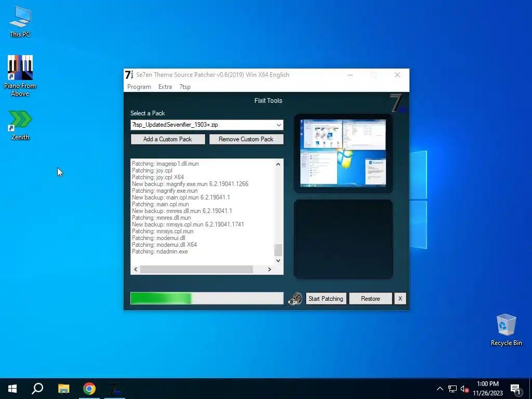This screenshot has height=399, width=532.
Task: Click 'New backup: main.cpl.mun 6.2.19041.1' line
Action: tap(181, 197)
